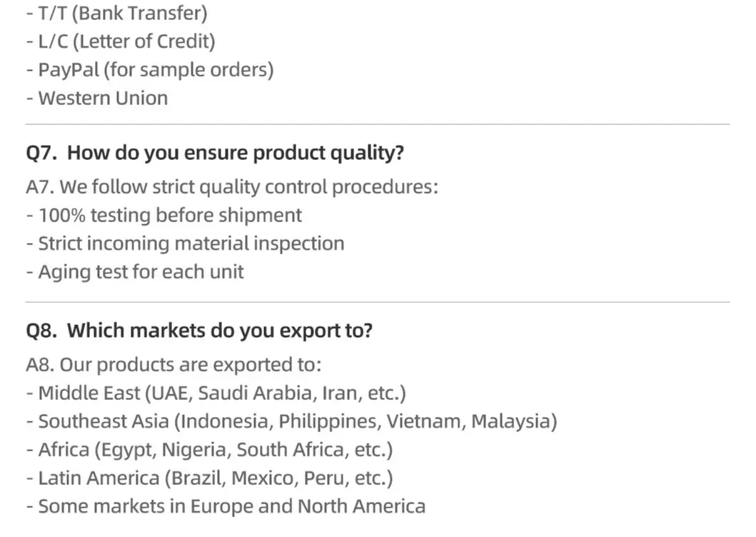This screenshot has height=537, width=756.
Task: Select the L/C (Letter of Credit) line
Action: tap(121, 41)
